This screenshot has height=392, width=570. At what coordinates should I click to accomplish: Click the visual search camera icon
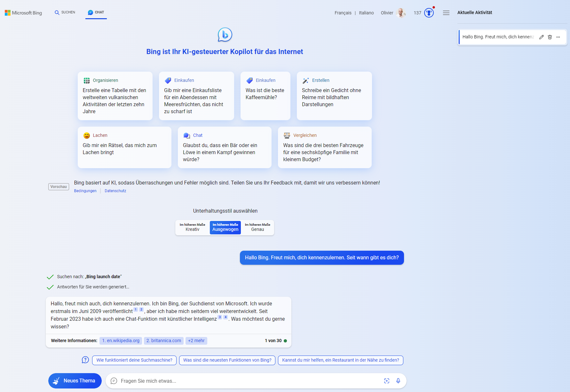pyautogui.click(x=387, y=381)
